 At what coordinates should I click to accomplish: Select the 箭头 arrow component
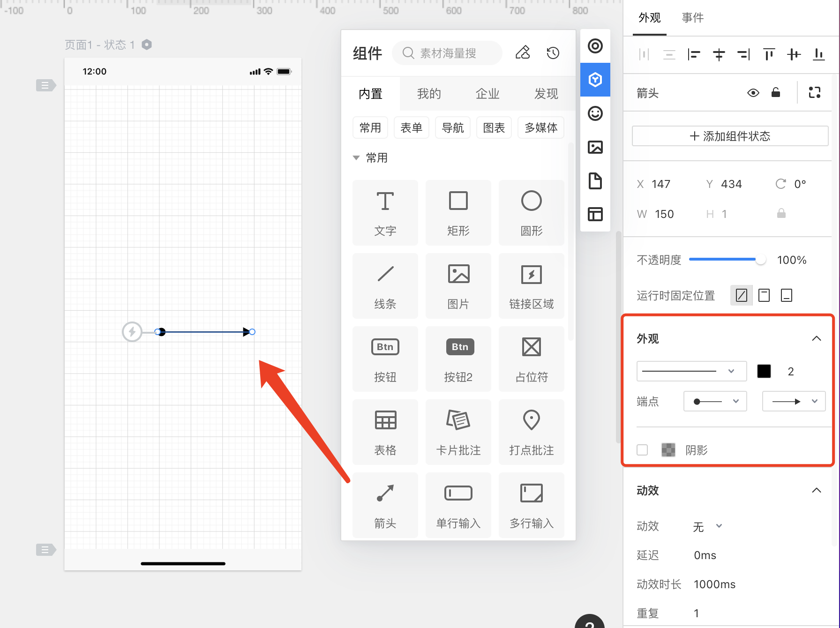[385, 505]
